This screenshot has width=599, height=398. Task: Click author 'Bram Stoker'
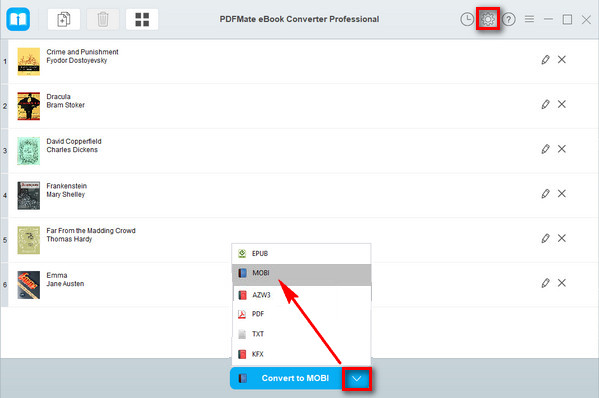65,105
